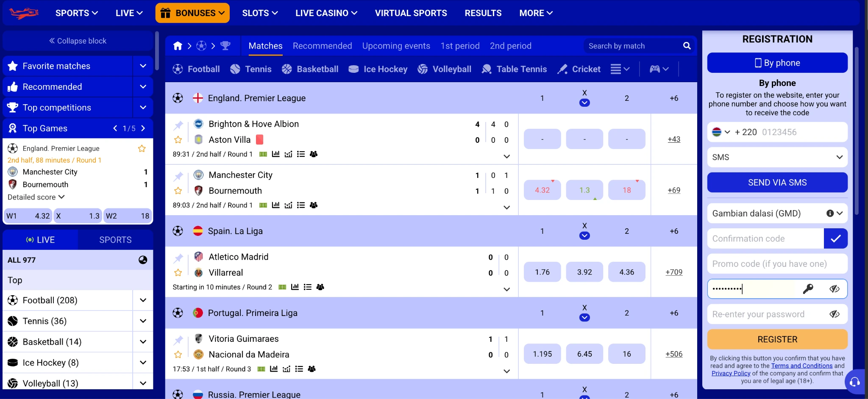Image resolution: width=868 pixels, height=399 pixels.
Task: Toggle password visibility eye icon
Action: [x=835, y=289]
